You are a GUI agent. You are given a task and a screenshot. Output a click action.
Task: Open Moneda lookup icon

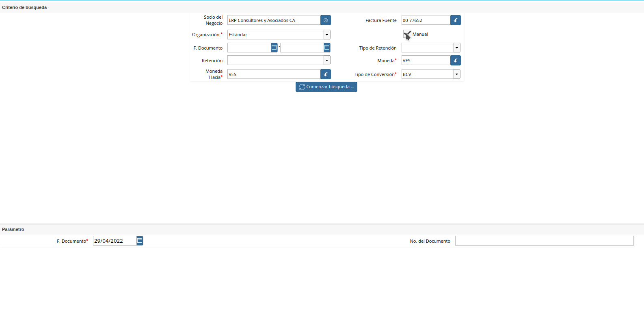(x=456, y=61)
